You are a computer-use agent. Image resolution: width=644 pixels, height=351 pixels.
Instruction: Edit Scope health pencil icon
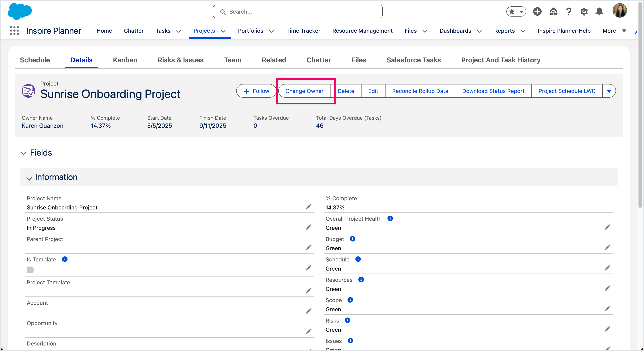tap(607, 309)
